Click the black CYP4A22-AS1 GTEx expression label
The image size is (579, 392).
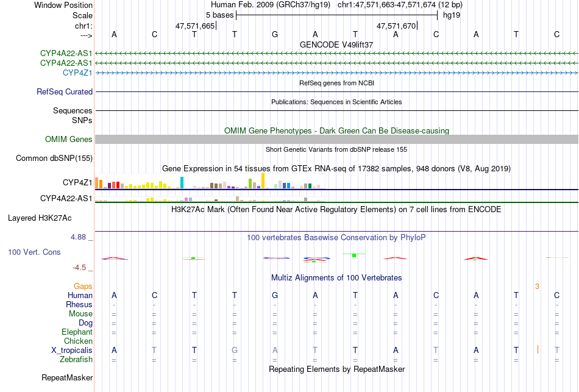pos(66,198)
